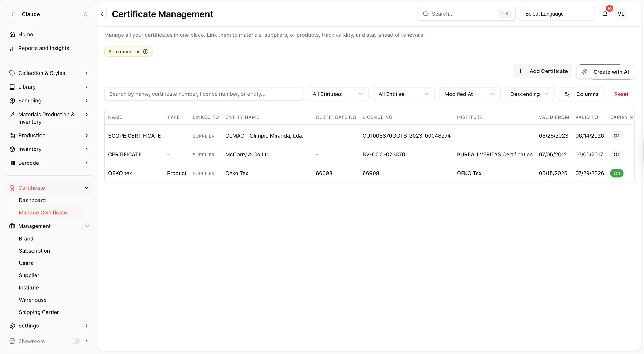The height and width of the screenshot is (354, 644).
Task: Focus the certificate search field
Action: (203, 94)
